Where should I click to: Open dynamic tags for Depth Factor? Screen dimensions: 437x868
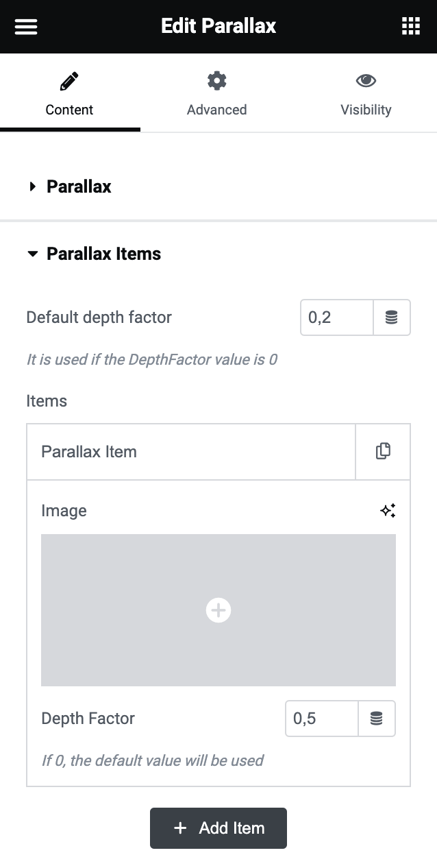point(377,718)
